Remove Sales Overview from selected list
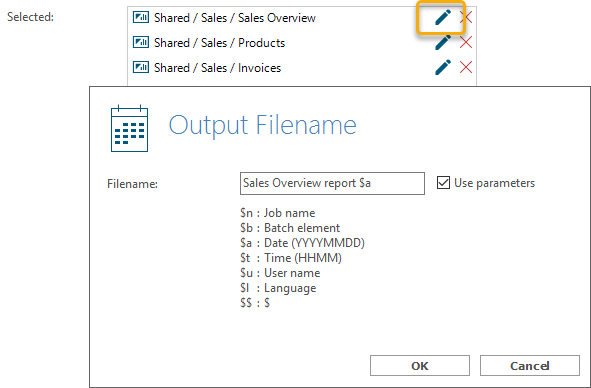 click(466, 17)
